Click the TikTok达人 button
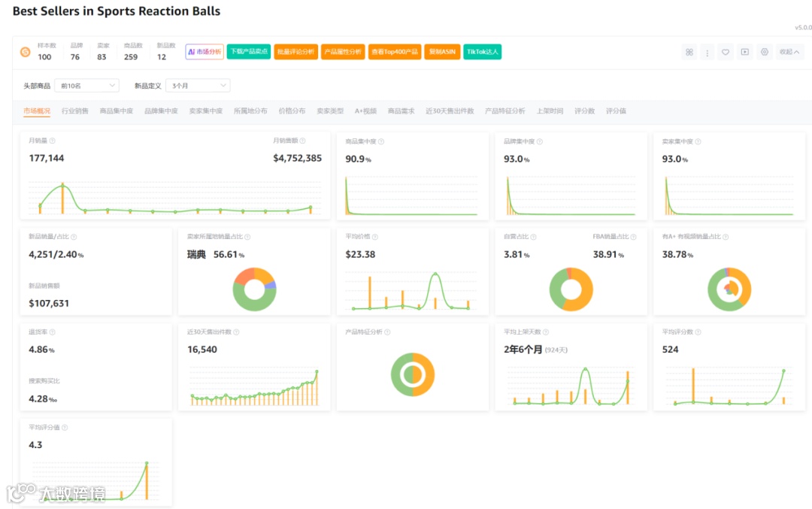Image resolution: width=812 pixels, height=509 pixels. [482, 52]
